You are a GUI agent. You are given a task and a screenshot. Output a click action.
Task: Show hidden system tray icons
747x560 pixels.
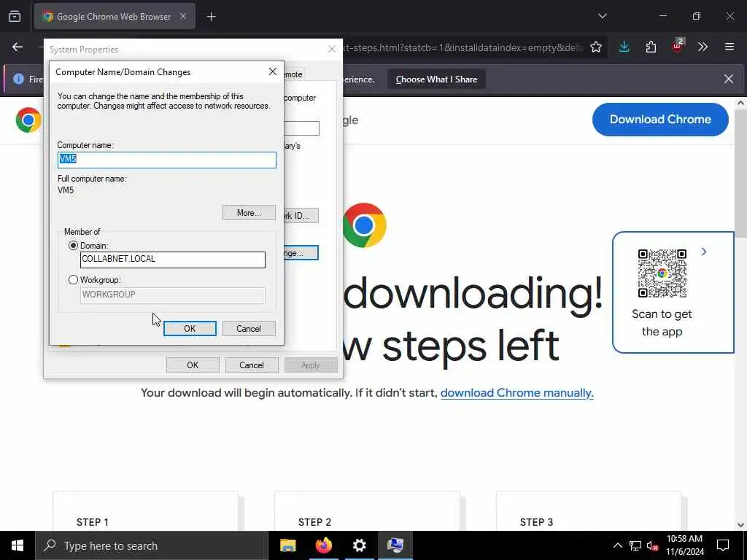(617, 545)
